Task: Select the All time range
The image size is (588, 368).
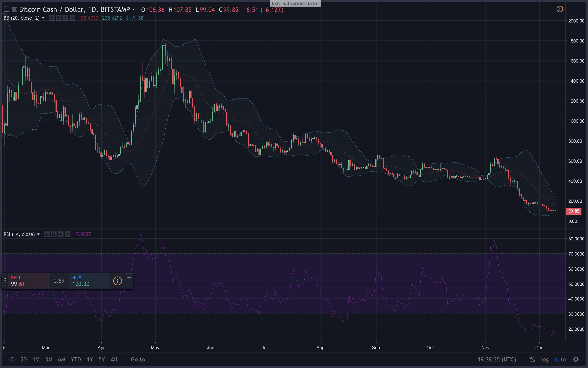Action: point(114,359)
